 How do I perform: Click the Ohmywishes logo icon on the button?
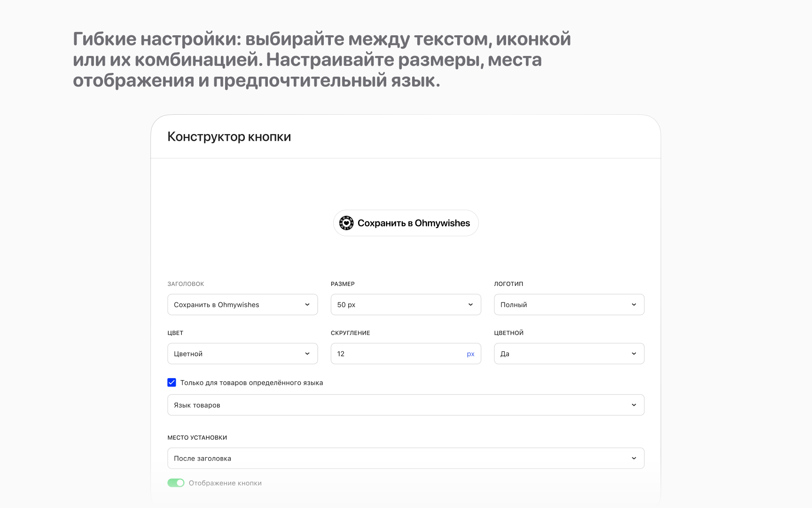point(346,222)
